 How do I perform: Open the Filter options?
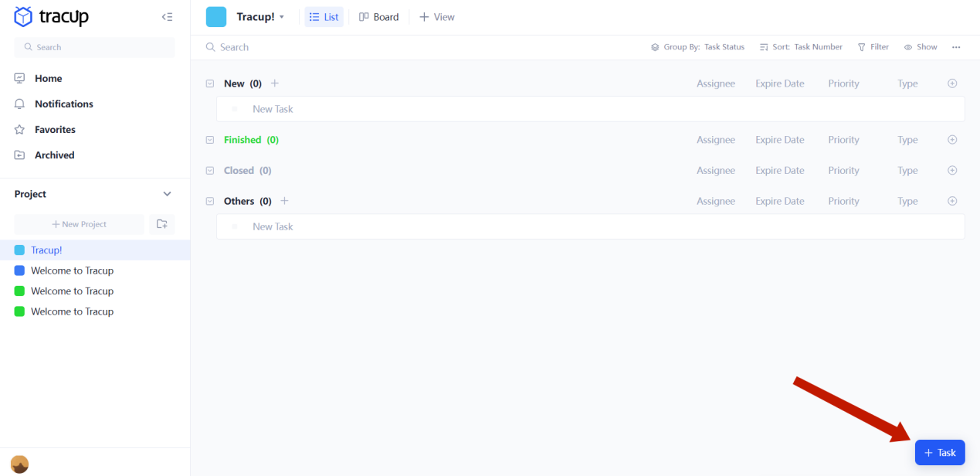click(873, 46)
